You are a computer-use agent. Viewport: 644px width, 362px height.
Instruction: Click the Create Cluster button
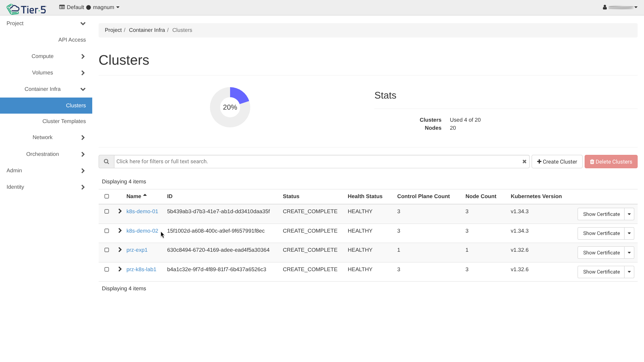(557, 162)
